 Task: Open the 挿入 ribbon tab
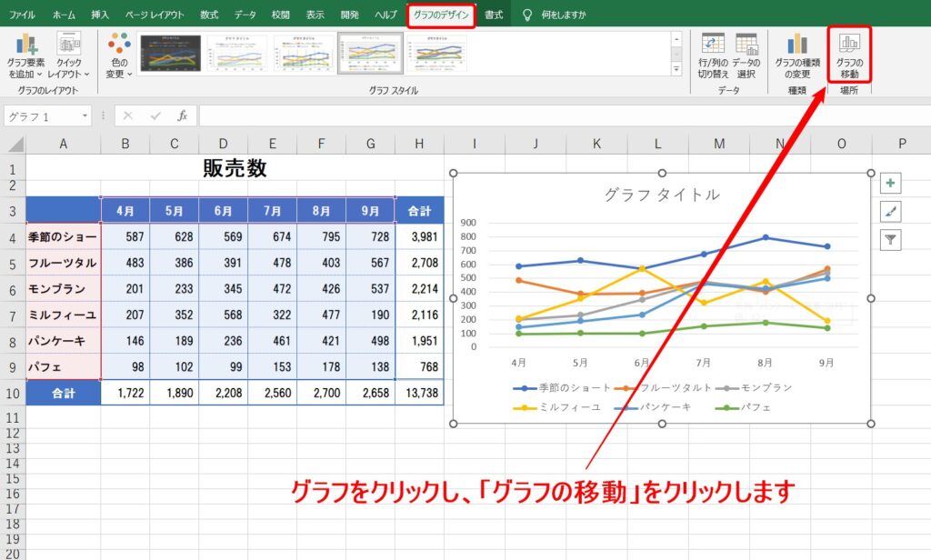(x=100, y=15)
